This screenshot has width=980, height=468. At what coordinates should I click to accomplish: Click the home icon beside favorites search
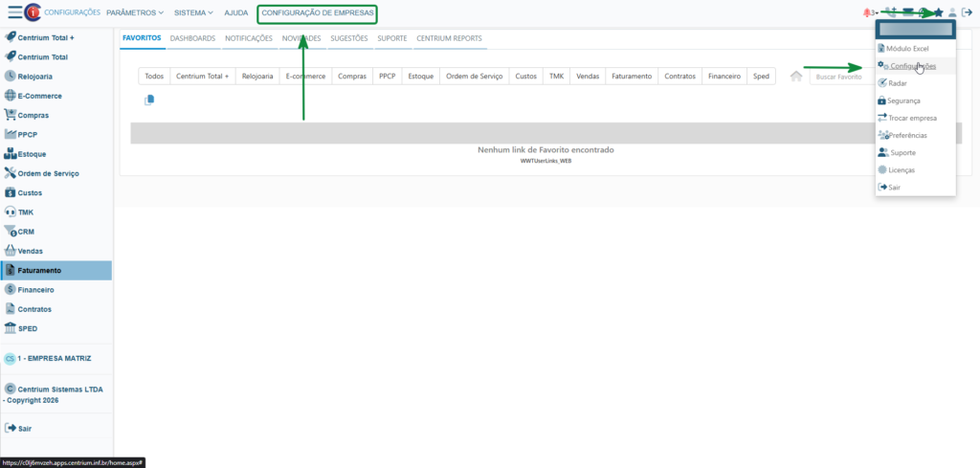tap(796, 77)
